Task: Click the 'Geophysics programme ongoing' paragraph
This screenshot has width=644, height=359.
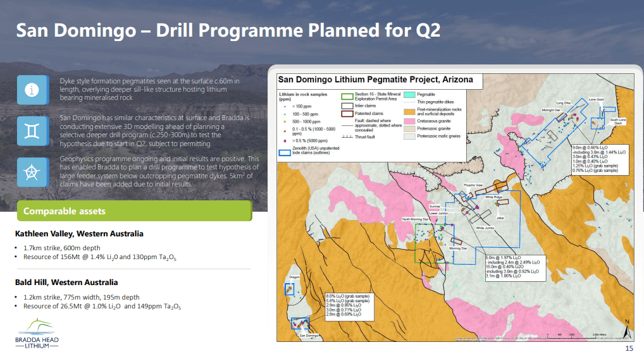Action: pyautogui.click(x=159, y=171)
